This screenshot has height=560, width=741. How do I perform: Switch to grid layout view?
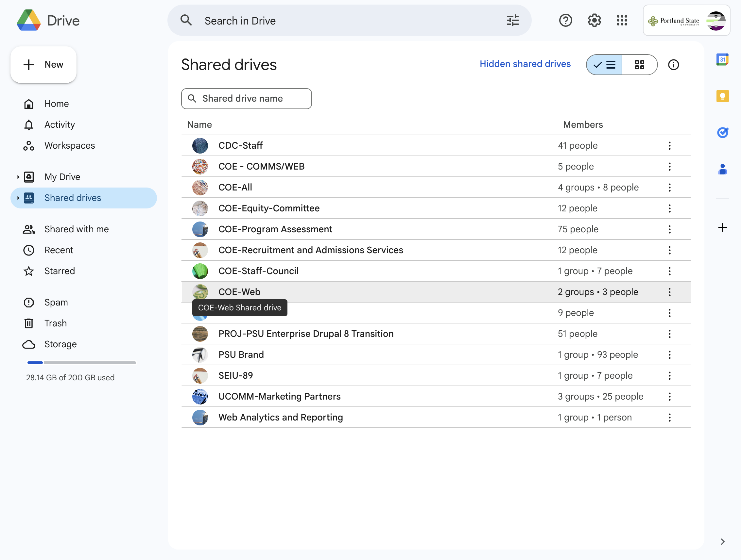[640, 65]
